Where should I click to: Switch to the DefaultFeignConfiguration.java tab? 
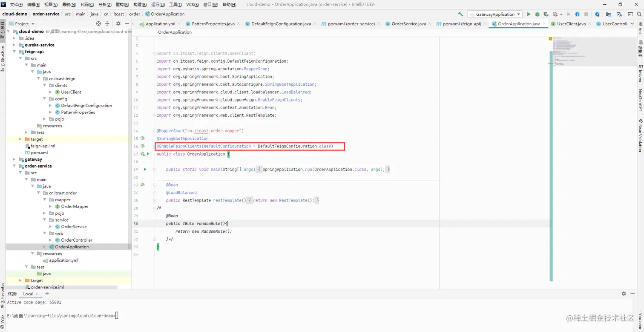(281, 24)
